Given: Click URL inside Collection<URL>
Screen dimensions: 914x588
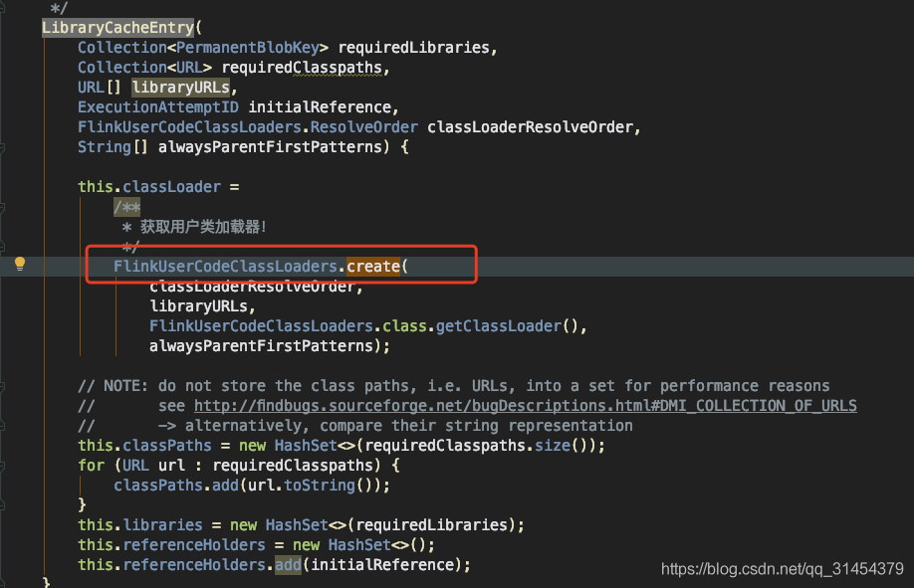Looking at the screenshot, I should (189, 67).
